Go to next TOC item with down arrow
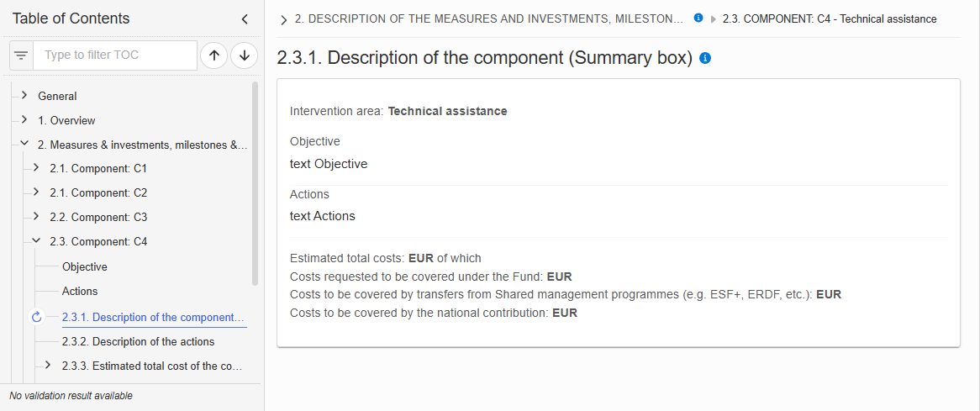This screenshot has width=980, height=411. 245,55
